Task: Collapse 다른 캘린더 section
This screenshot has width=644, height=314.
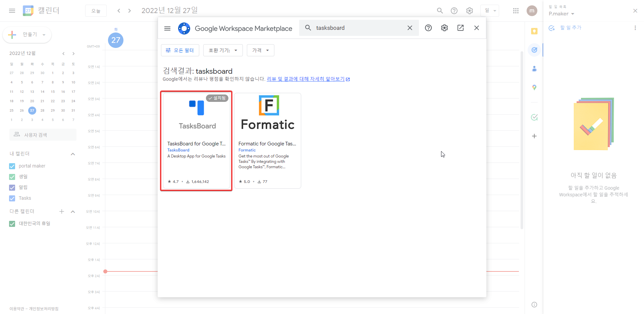Action: point(73,211)
